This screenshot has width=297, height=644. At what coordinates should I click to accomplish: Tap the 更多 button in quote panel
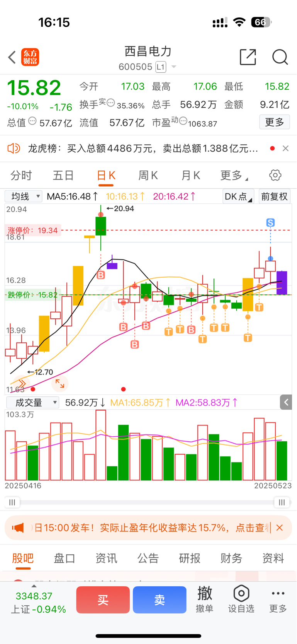pyautogui.click(x=275, y=122)
